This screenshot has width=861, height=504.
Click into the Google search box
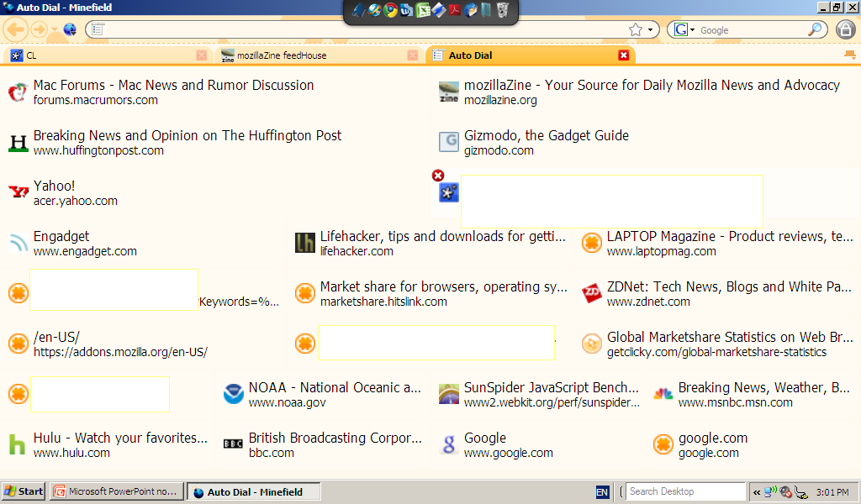click(x=753, y=30)
